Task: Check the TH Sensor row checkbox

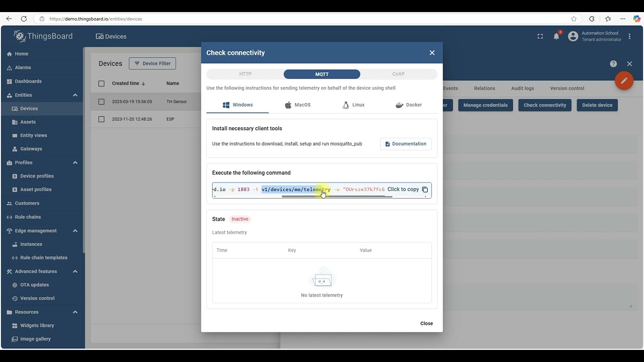Action: coord(102,102)
